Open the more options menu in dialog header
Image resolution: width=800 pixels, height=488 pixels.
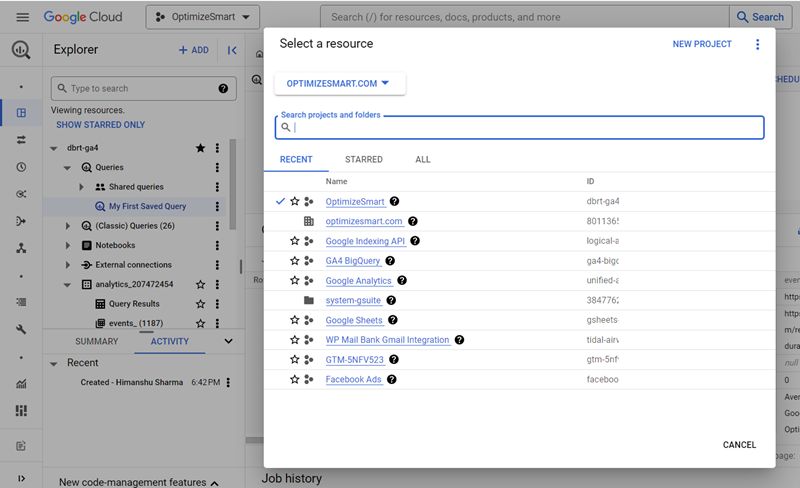tap(757, 44)
